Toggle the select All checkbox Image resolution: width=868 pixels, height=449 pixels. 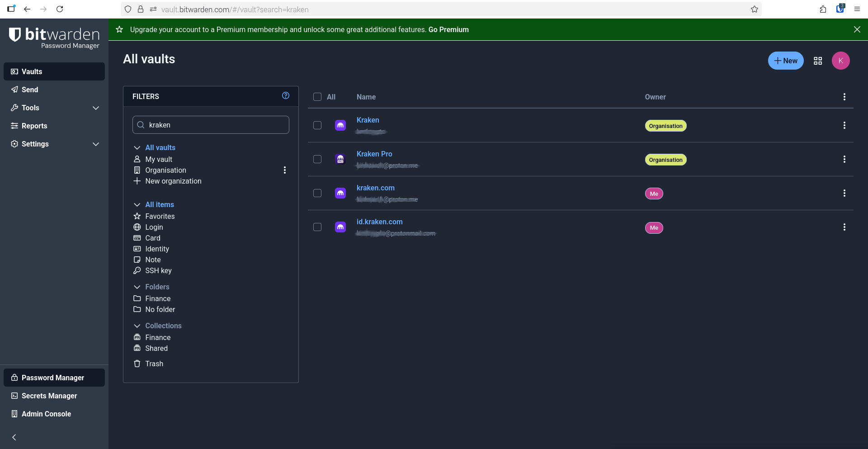point(317,97)
